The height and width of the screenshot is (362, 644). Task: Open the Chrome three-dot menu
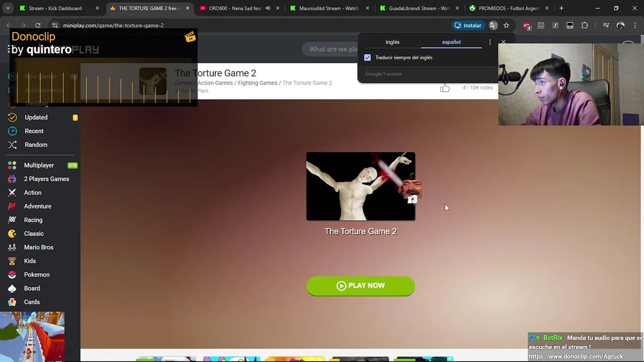635,25
